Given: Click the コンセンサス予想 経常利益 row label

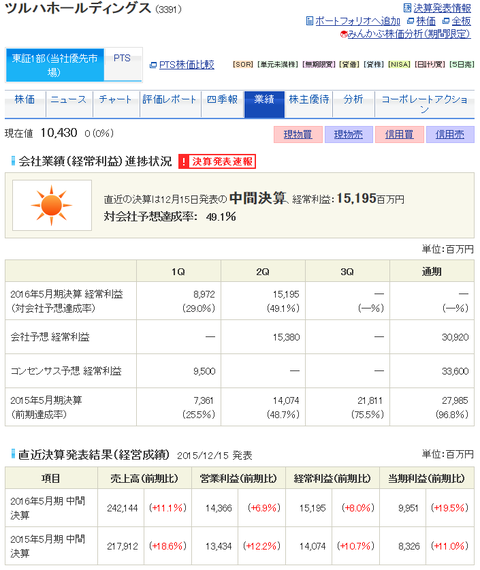Looking at the screenshot, I should click(x=66, y=371).
